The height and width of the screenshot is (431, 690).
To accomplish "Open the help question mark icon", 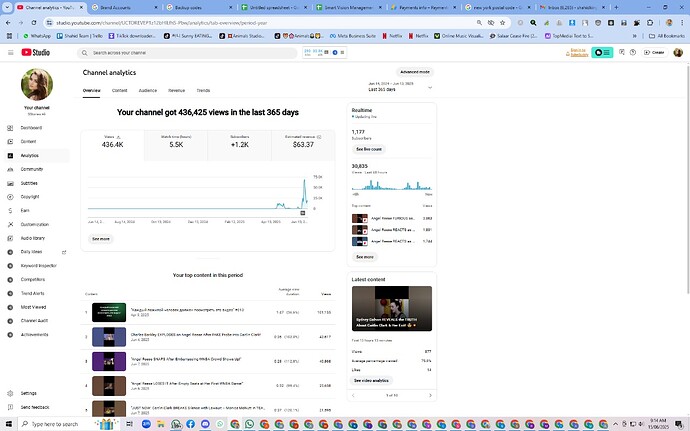I will coord(633,52).
